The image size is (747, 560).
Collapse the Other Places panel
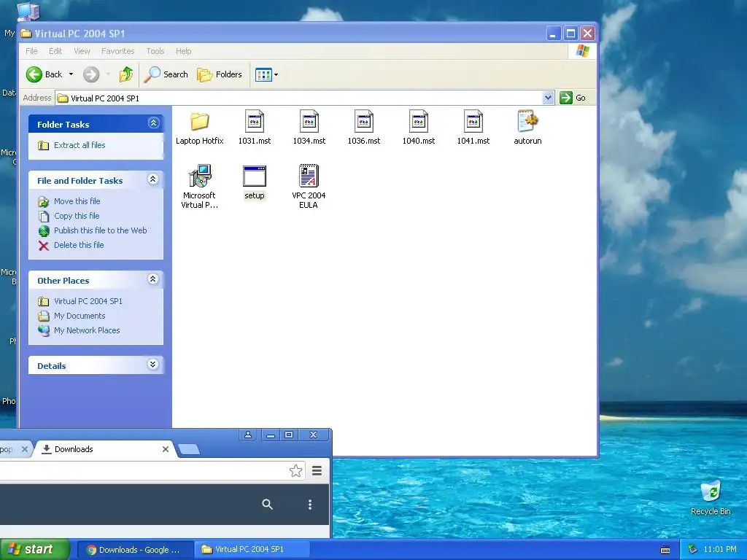coord(153,279)
